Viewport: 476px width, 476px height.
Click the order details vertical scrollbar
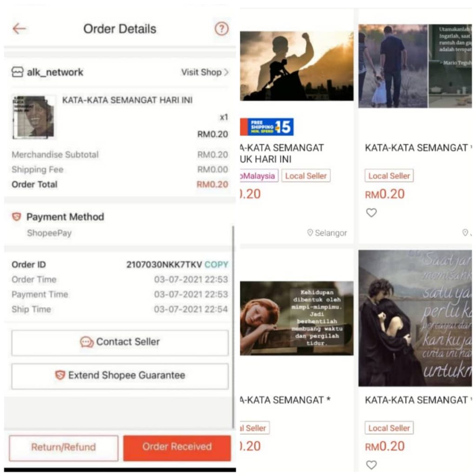pos(233,325)
